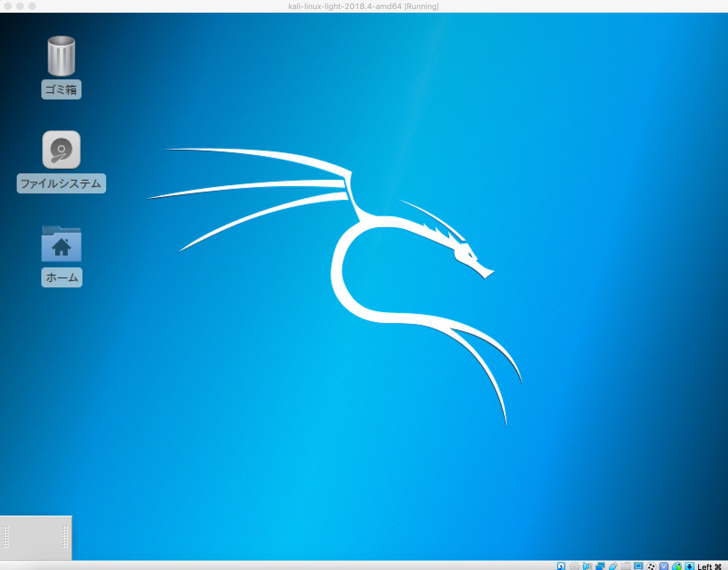This screenshot has width=728, height=570.
Task: Click the ファイルシステム label text
Action: point(61,183)
